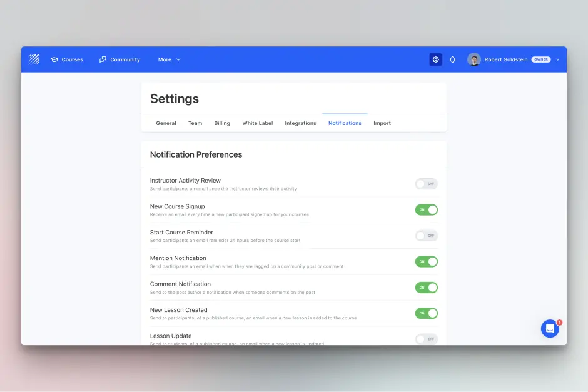Open the settings gear icon

coord(436,59)
